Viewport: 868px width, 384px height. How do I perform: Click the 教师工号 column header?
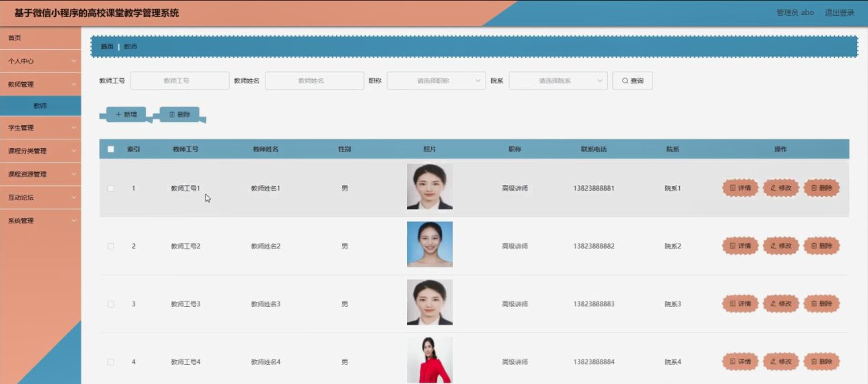pyautogui.click(x=185, y=149)
